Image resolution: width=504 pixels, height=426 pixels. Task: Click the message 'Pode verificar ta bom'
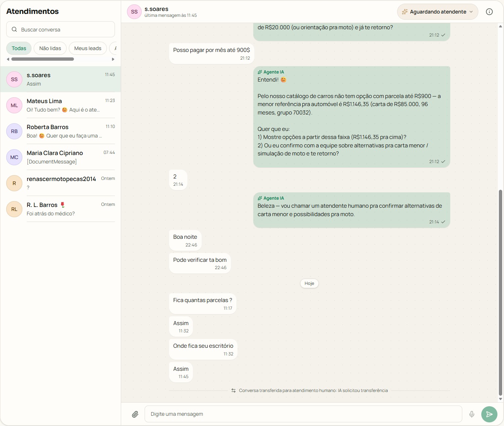click(200, 264)
